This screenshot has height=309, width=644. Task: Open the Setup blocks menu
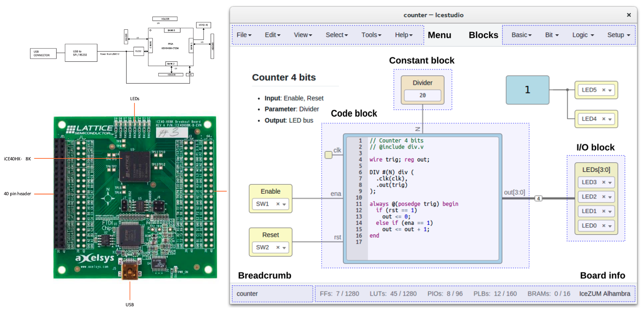click(x=619, y=35)
